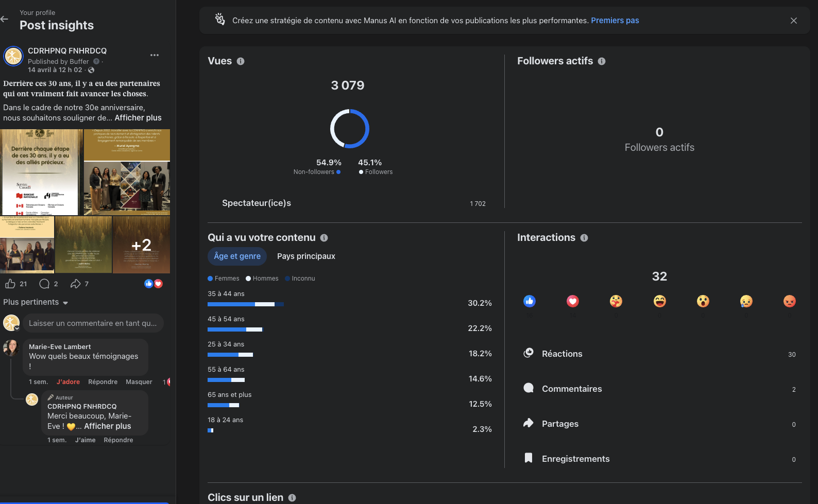Viewport: 818px width, 504px height.
Task: Click the Sad reaction emoji in Interactions
Action: click(746, 301)
